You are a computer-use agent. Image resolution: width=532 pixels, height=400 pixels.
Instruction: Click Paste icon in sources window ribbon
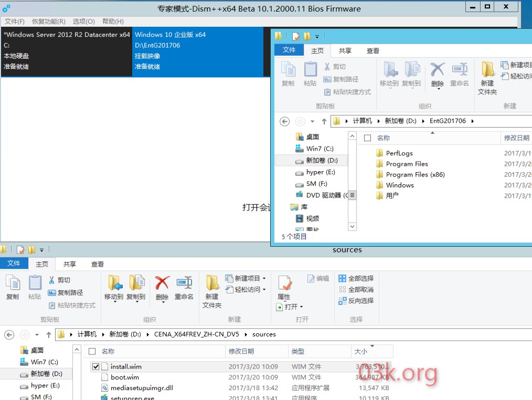(x=35, y=282)
